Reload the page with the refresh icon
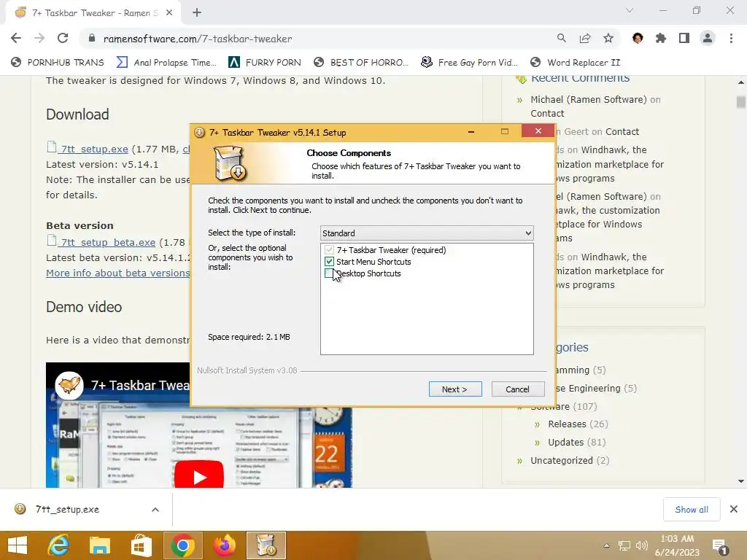 click(63, 38)
